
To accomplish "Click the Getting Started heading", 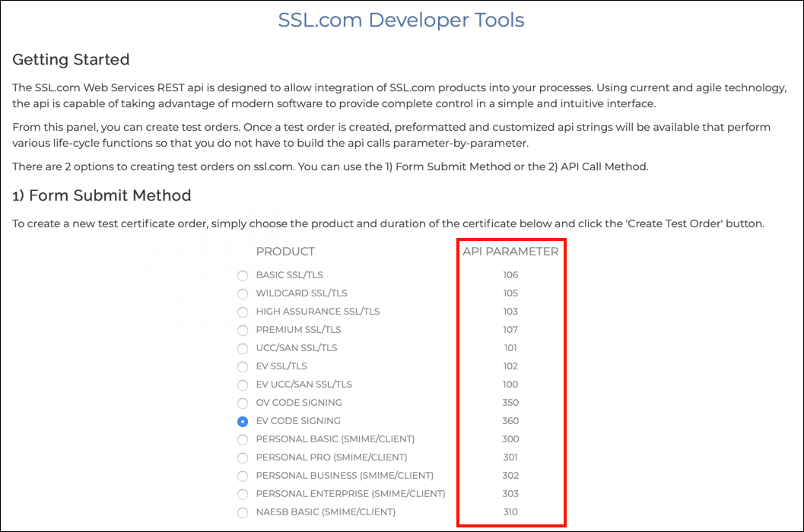I will 71,59.
